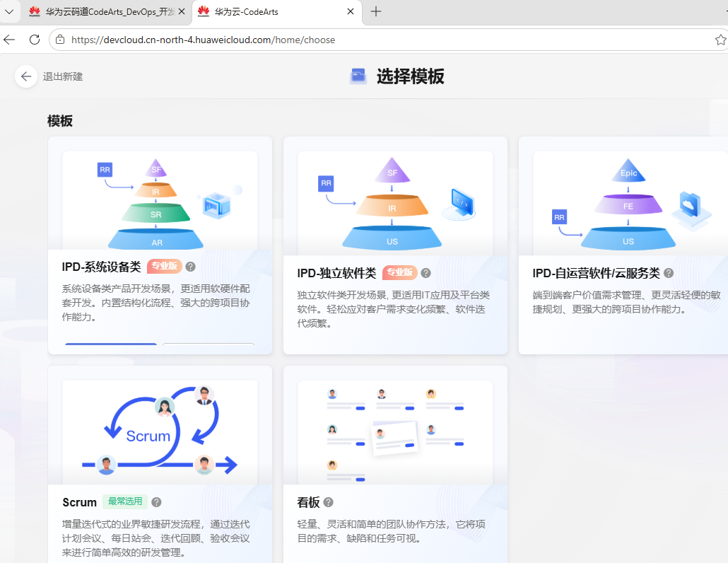Click the IPD-系统设备类 template title
This screenshot has height=563, width=728.
pyautogui.click(x=101, y=267)
